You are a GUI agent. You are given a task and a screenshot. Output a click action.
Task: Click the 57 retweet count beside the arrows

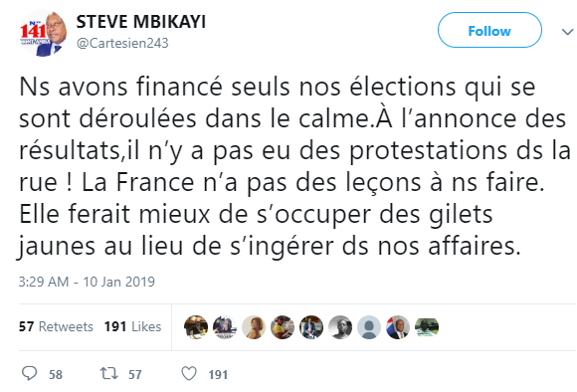[x=135, y=374]
